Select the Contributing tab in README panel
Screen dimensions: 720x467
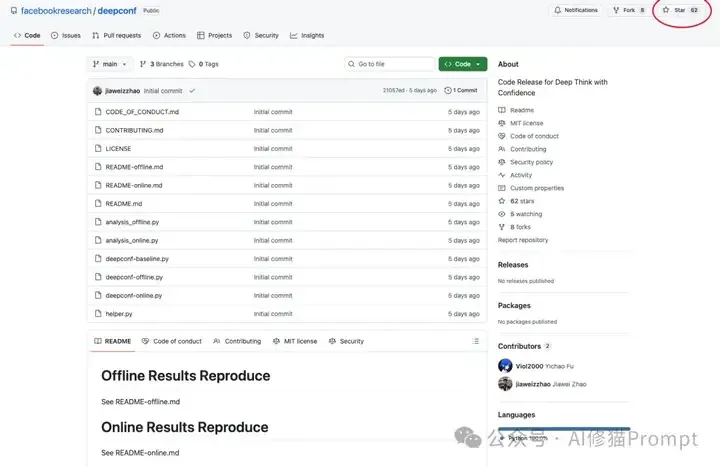[x=237, y=341]
